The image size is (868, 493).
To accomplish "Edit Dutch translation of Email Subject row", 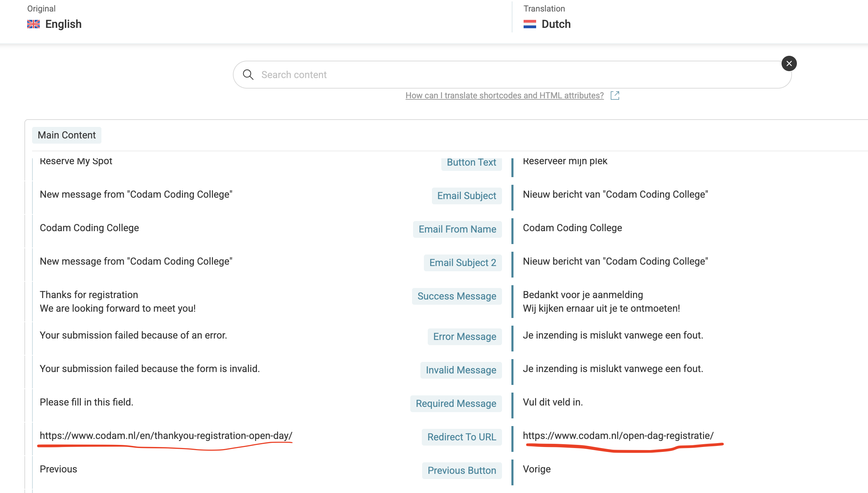I will [x=615, y=195].
